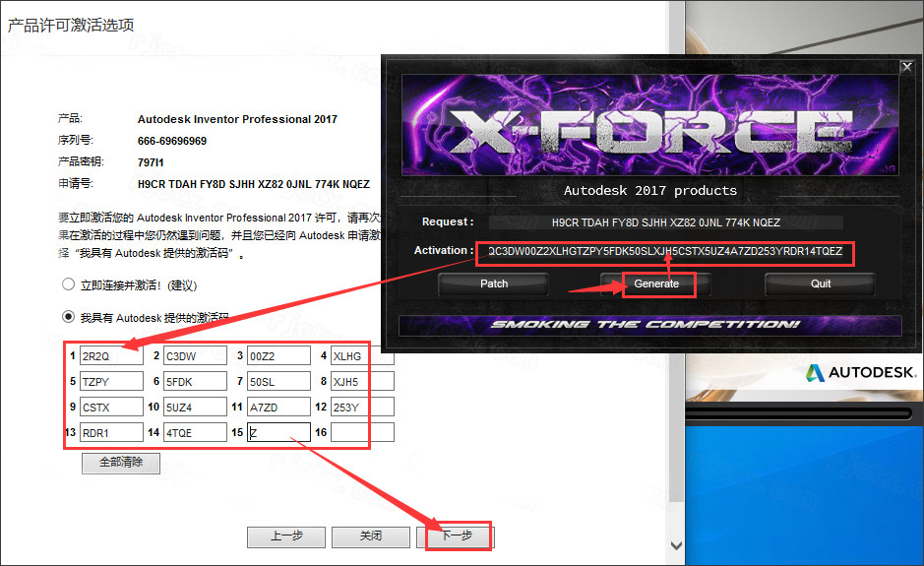
Task: Click activation code field 7 containing 50SL
Action: click(x=278, y=382)
